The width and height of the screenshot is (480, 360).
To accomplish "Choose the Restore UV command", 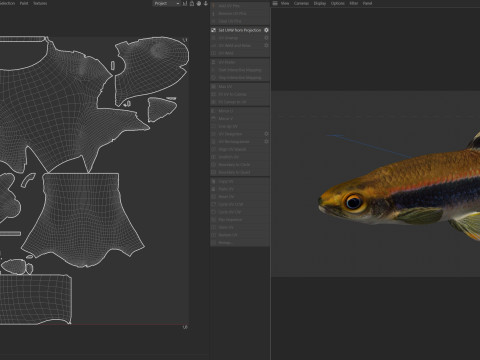I will (240, 235).
